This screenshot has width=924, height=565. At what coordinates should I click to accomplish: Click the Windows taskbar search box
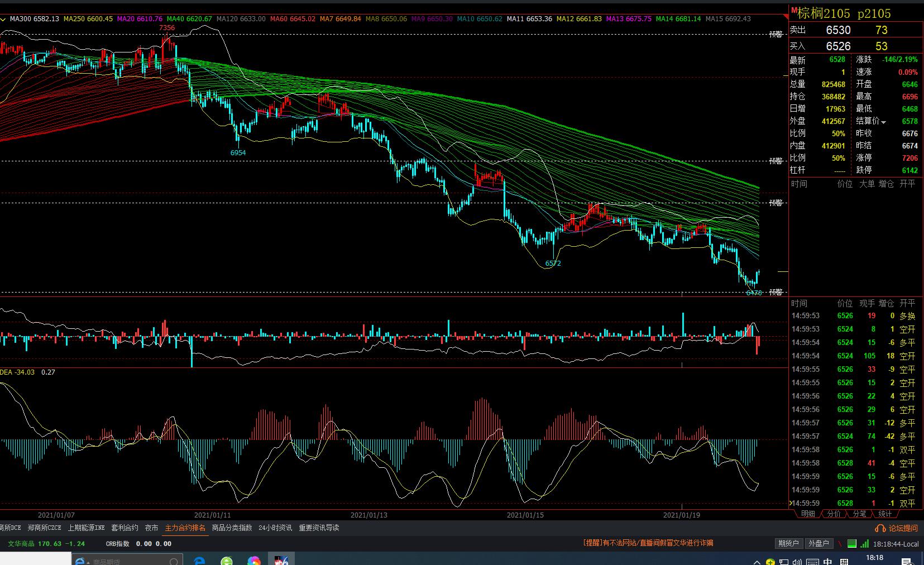tap(128, 560)
